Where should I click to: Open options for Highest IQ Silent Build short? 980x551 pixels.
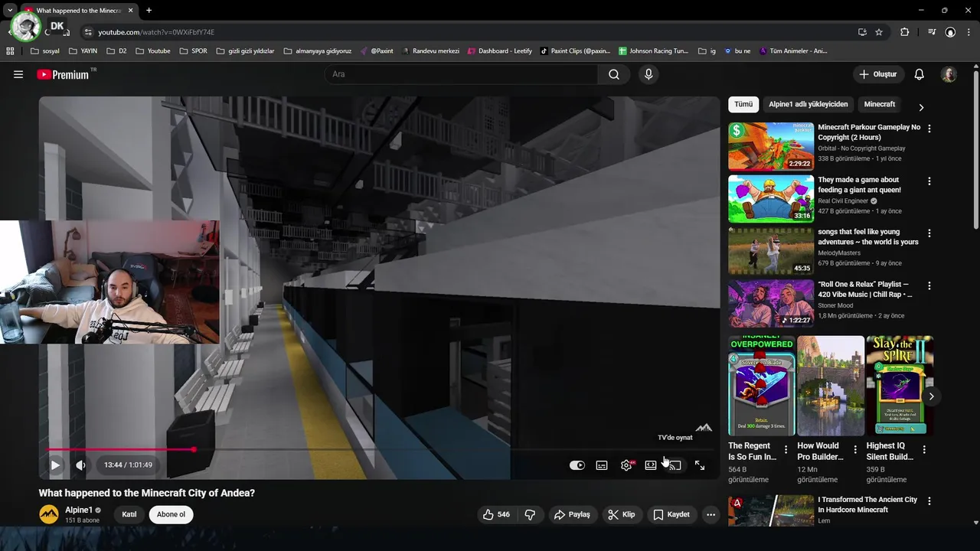pyautogui.click(x=924, y=450)
